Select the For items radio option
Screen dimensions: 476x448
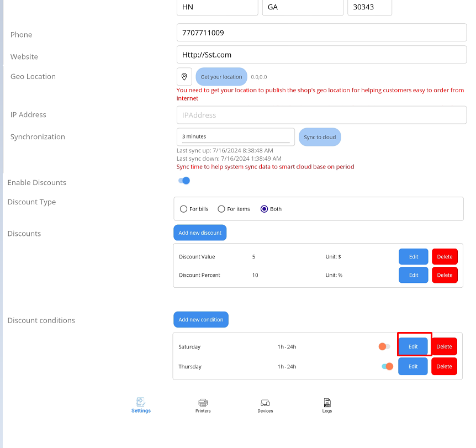click(x=221, y=209)
